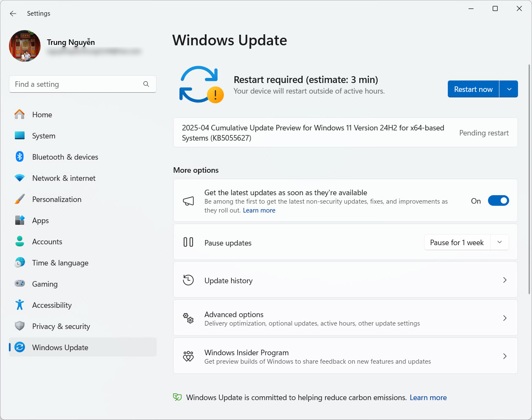This screenshot has height=420, width=532.
Task: Turn off get latest updates toggle
Action: click(x=499, y=201)
